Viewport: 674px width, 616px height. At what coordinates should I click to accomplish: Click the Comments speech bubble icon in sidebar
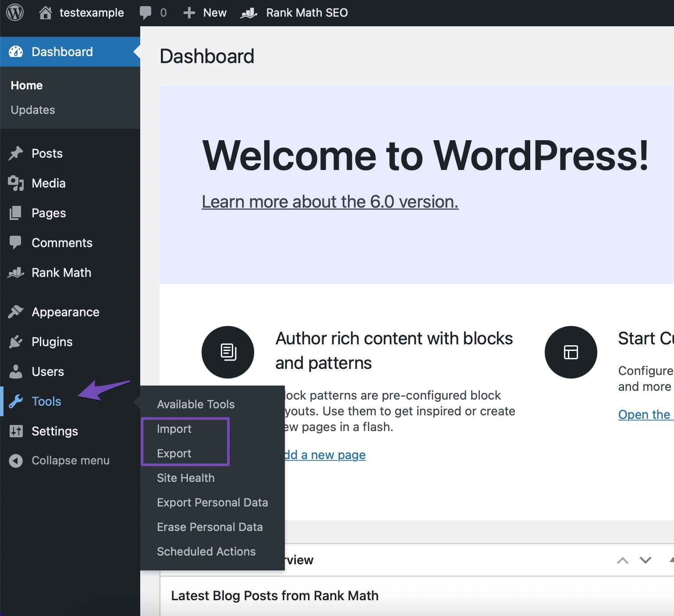pos(16,243)
